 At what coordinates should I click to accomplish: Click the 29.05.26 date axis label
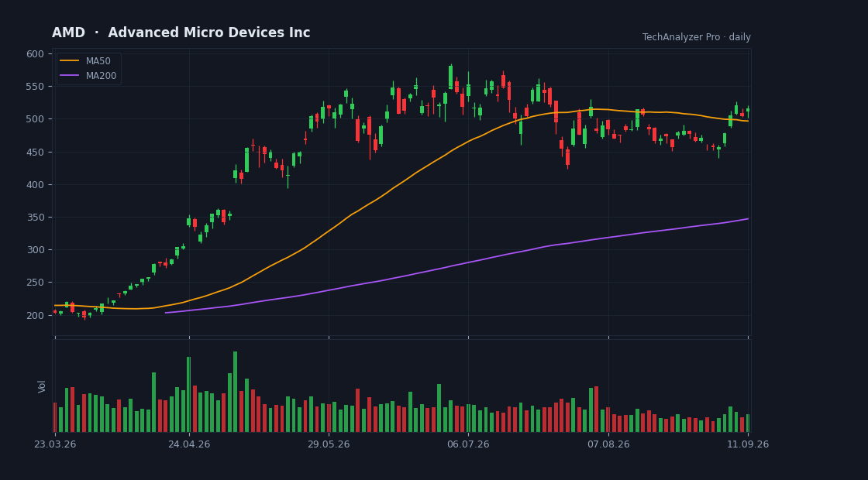pos(329,444)
